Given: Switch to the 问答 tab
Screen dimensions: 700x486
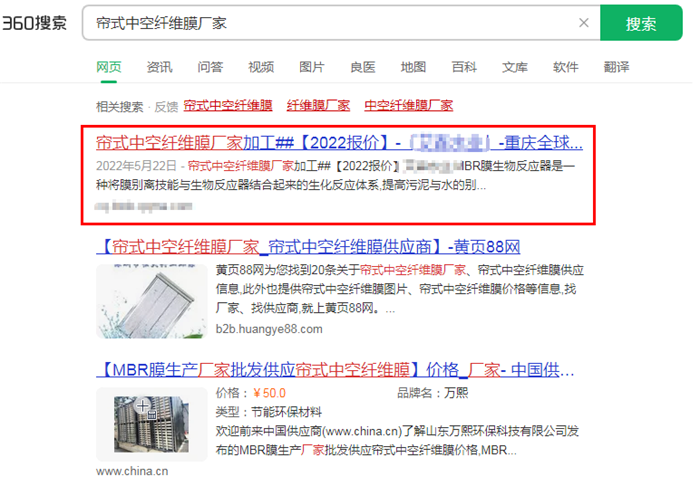Looking at the screenshot, I should click(210, 67).
